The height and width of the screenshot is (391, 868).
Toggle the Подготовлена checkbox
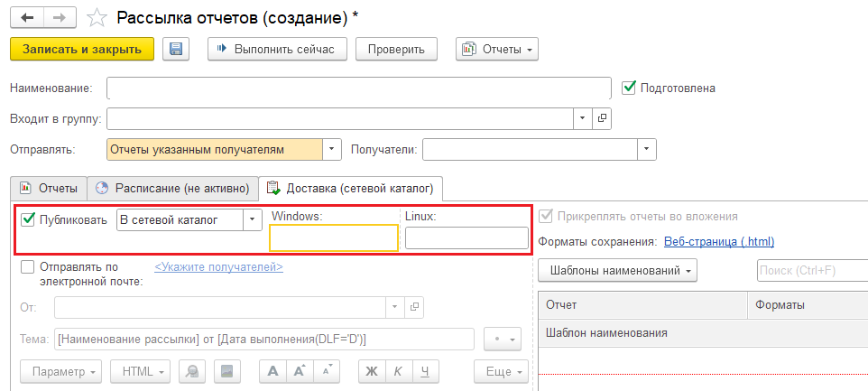tap(630, 88)
